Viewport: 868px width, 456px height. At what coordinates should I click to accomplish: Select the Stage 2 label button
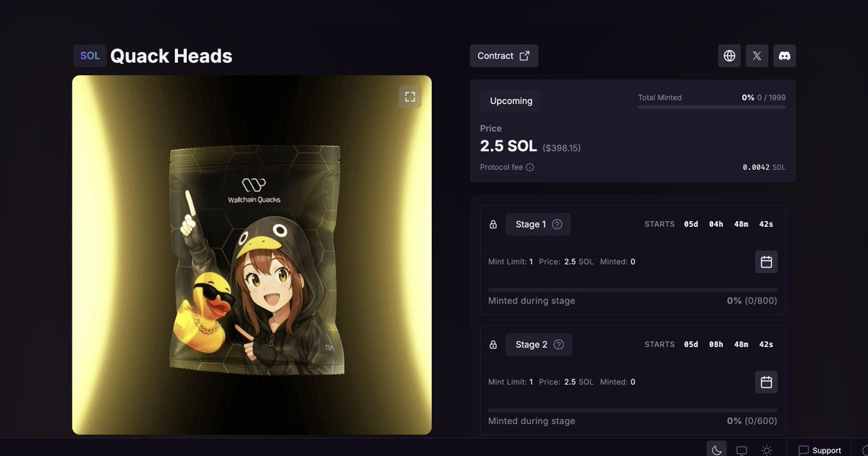(539, 345)
